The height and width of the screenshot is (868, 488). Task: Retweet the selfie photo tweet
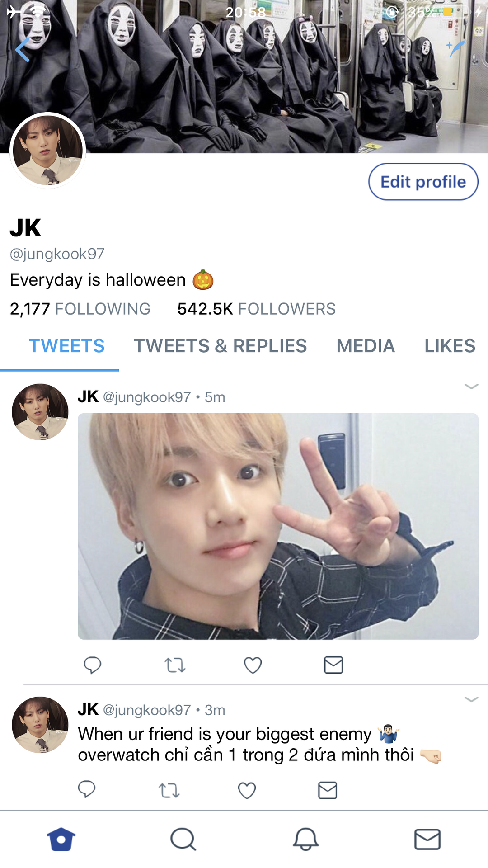[x=175, y=665]
